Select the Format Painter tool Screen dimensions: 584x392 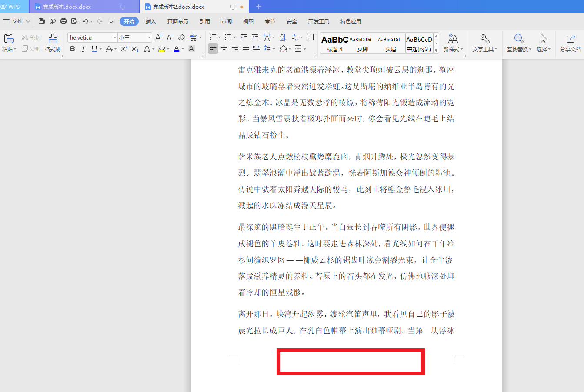(52, 43)
